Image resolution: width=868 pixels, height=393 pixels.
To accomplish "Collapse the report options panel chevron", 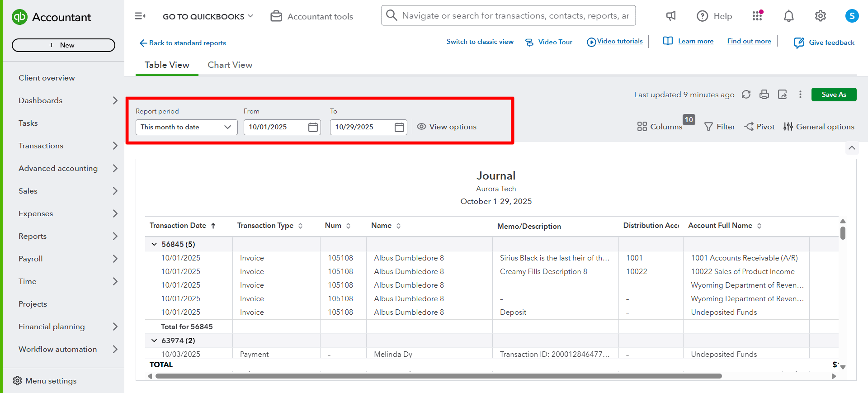I will 852,148.
